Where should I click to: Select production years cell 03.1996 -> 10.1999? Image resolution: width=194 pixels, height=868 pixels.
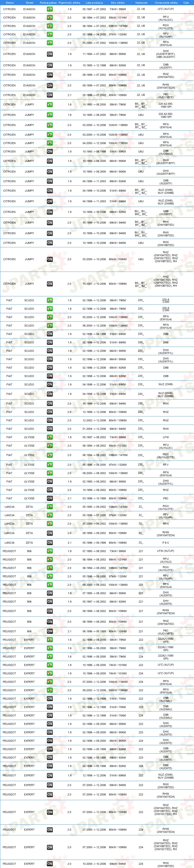(x=94, y=498)
